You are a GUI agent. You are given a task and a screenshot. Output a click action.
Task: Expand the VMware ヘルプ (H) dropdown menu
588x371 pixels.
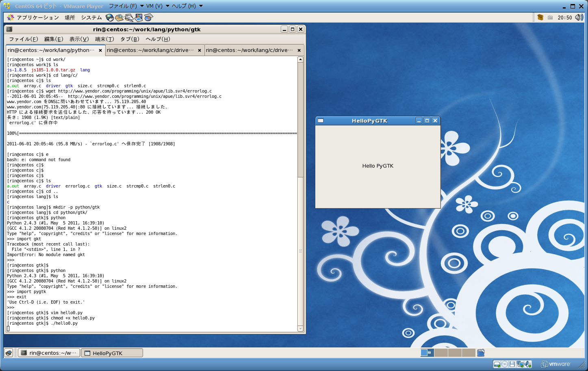pyautogui.click(x=187, y=6)
